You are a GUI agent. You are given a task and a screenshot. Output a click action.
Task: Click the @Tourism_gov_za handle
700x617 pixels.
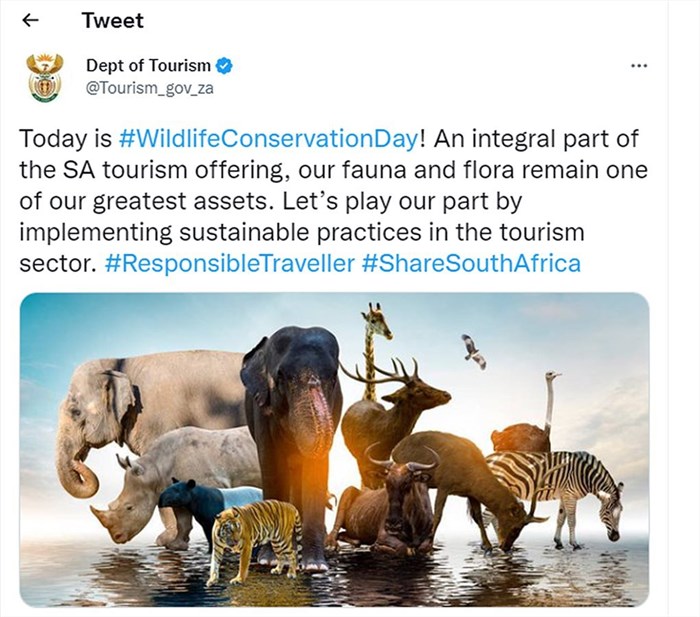point(150,88)
